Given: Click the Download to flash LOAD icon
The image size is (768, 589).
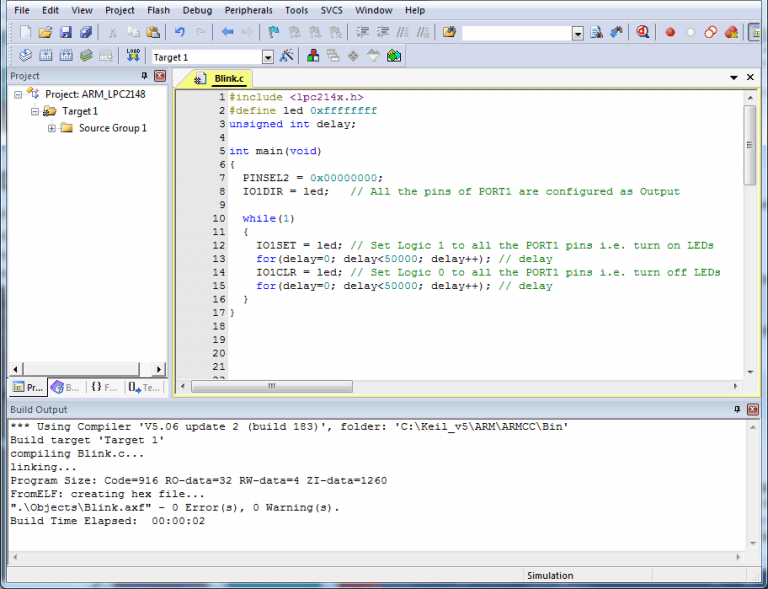Looking at the screenshot, I should click(x=133, y=56).
